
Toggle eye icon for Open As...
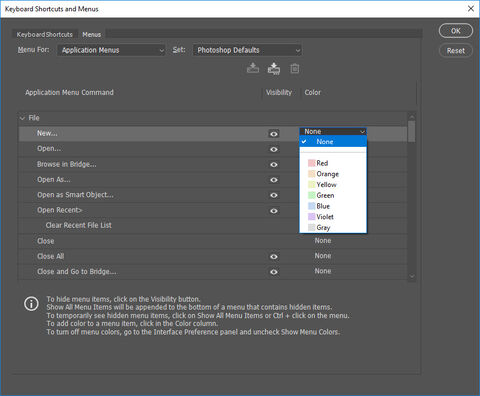tap(274, 180)
